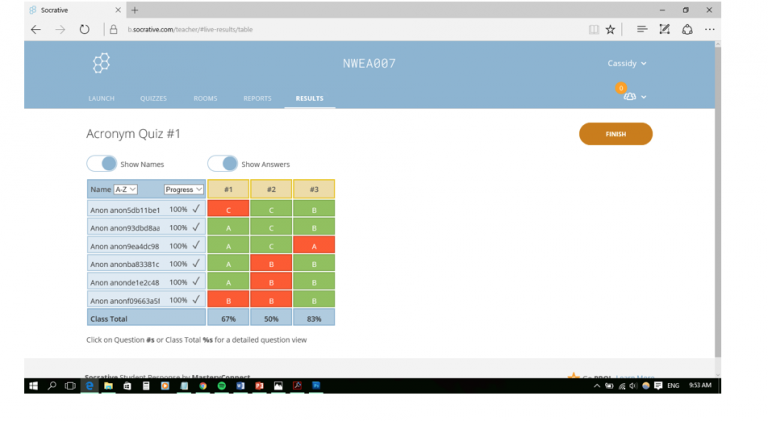Open the Windows Start menu

[33, 385]
